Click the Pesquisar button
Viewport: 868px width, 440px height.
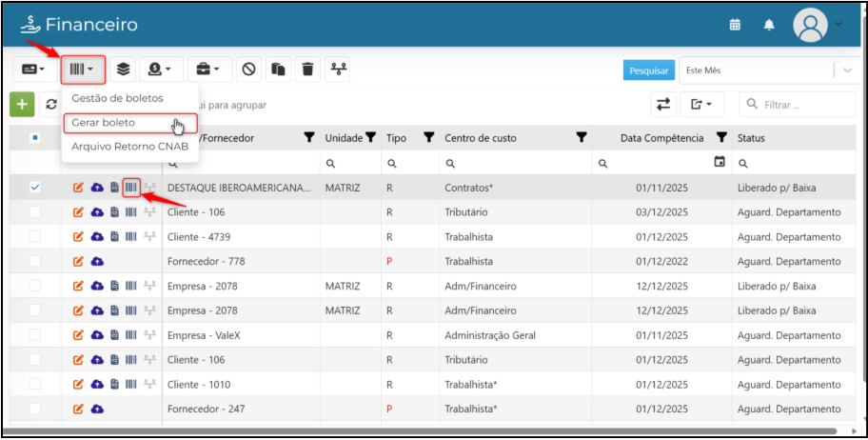click(x=649, y=70)
